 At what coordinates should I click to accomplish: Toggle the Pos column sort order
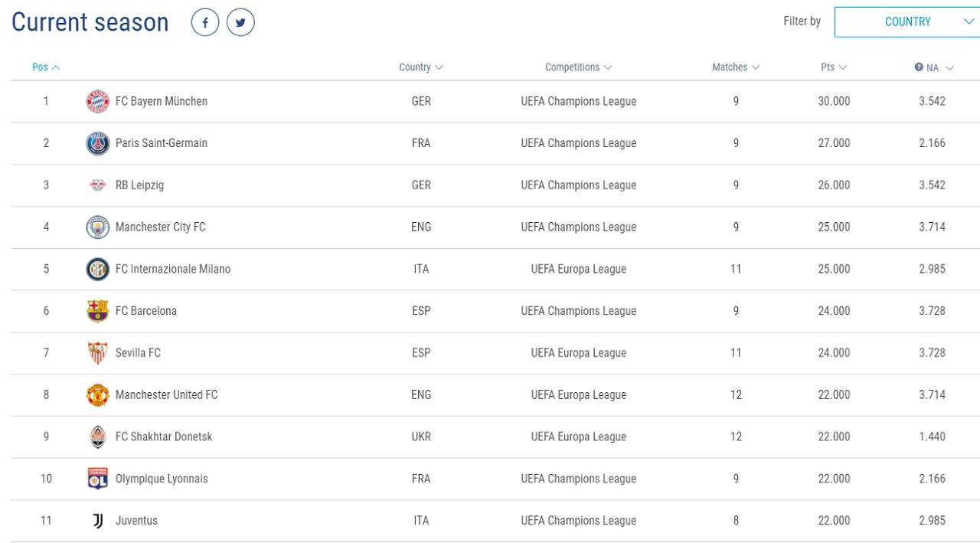pos(46,67)
